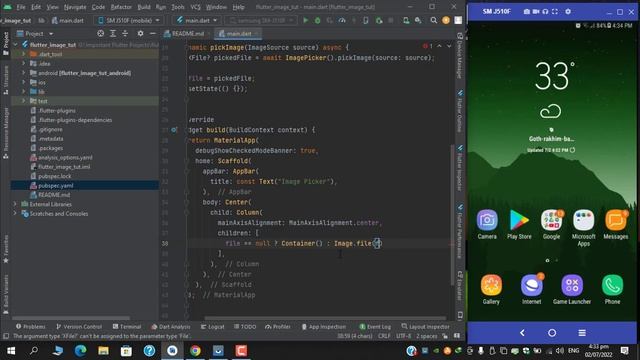Expand the test folder node
The image size is (640, 360).
pos(23,101)
